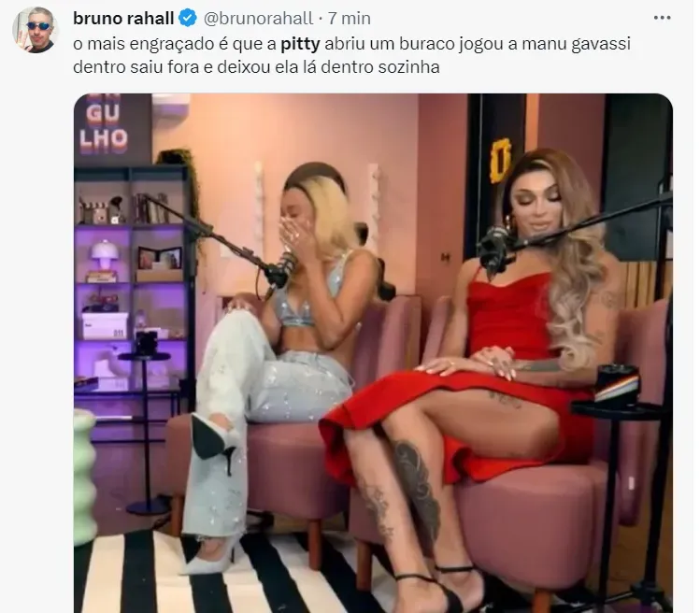The height and width of the screenshot is (613, 700).
Task: Open bruno rahall's profile avatar
Action: 35,30
